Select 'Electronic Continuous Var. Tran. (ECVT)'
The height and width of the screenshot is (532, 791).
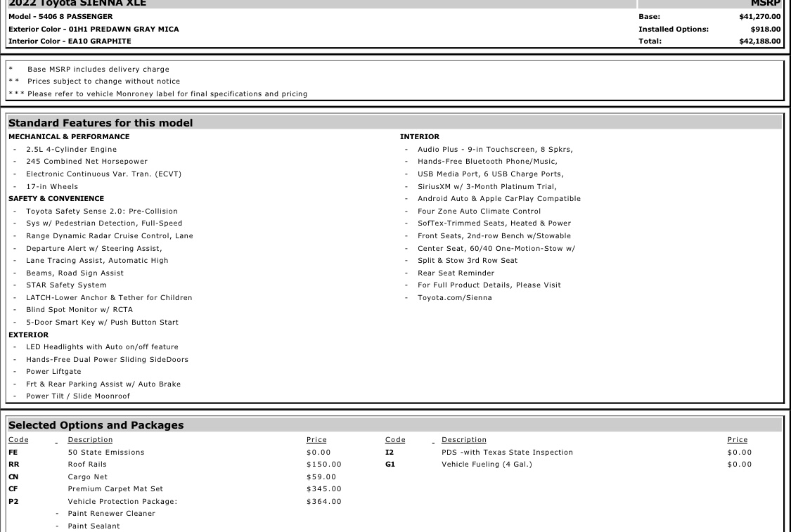(103, 174)
